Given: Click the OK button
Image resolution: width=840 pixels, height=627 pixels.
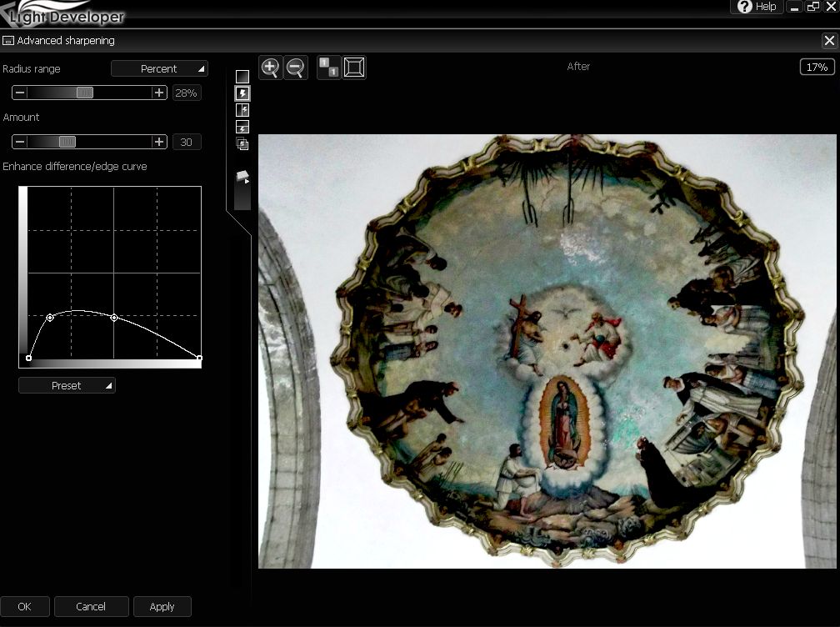Looking at the screenshot, I should tap(24, 606).
